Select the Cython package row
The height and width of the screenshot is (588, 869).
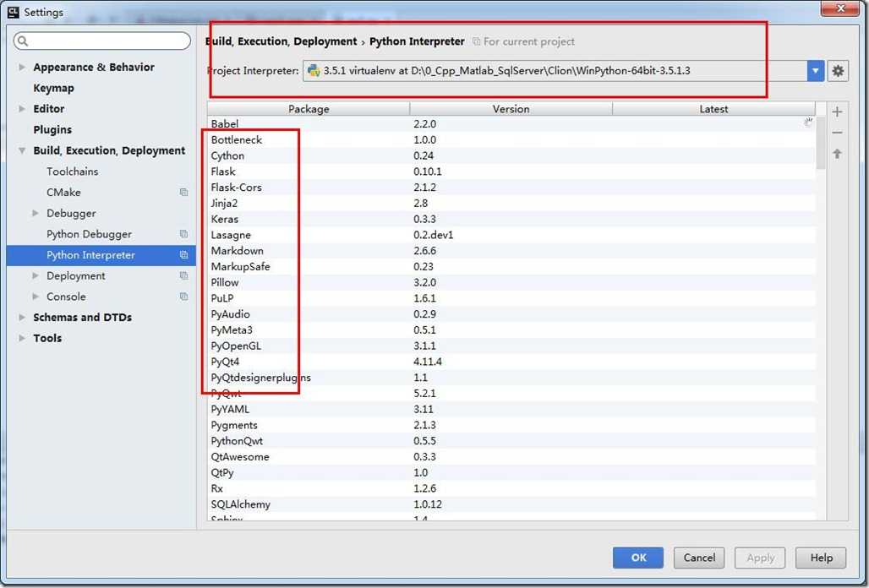point(511,155)
